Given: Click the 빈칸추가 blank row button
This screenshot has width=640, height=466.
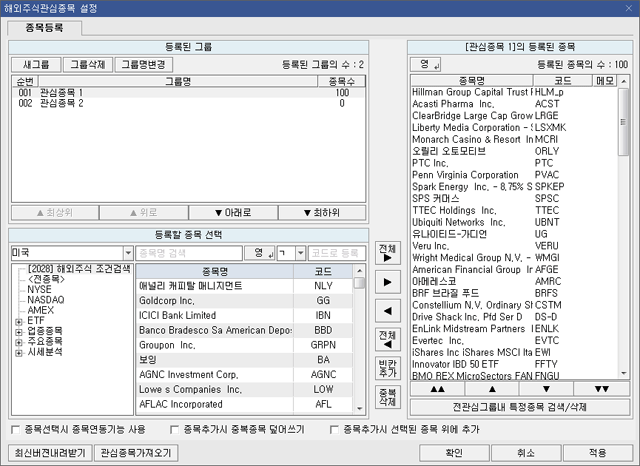Looking at the screenshot, I should pos(387,368).
